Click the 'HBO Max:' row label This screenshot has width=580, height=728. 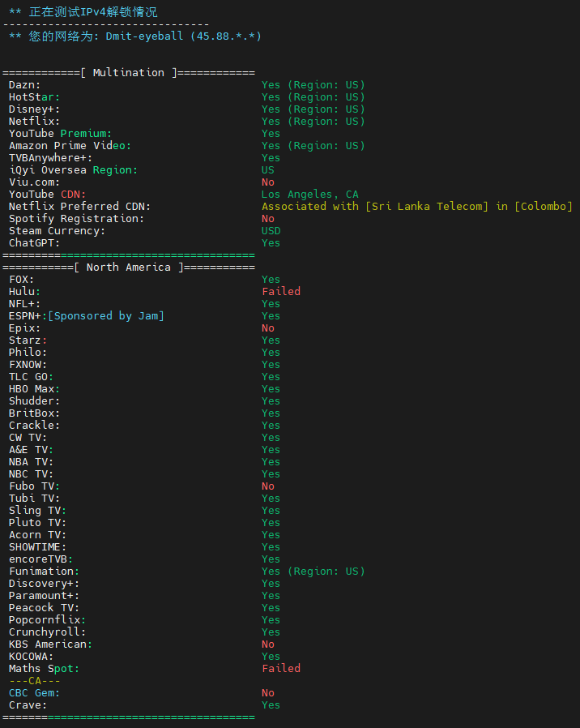click(x=34, y=389)
